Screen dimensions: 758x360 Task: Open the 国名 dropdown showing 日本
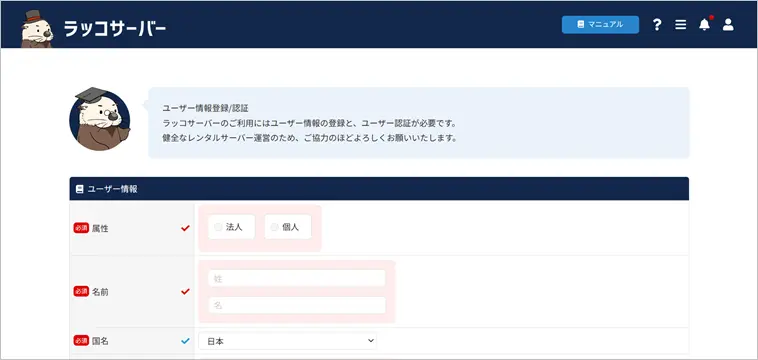click(x=288, y=341)
